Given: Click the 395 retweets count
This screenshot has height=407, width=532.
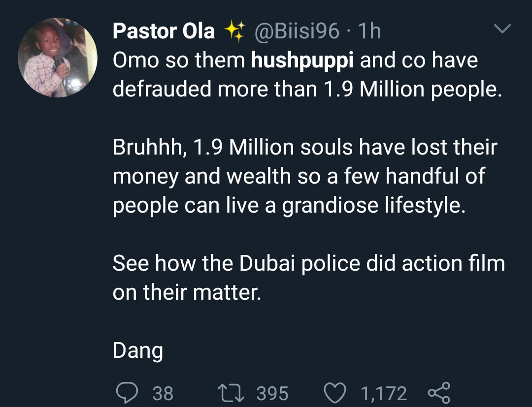Looking at the screenshot, I should click(x=272, y=394).
